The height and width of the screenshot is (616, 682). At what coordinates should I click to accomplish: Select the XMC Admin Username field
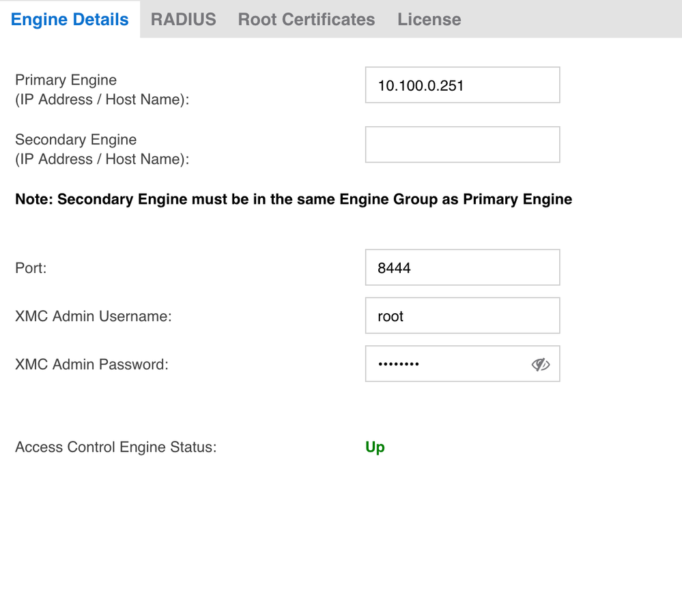[462, 316]
